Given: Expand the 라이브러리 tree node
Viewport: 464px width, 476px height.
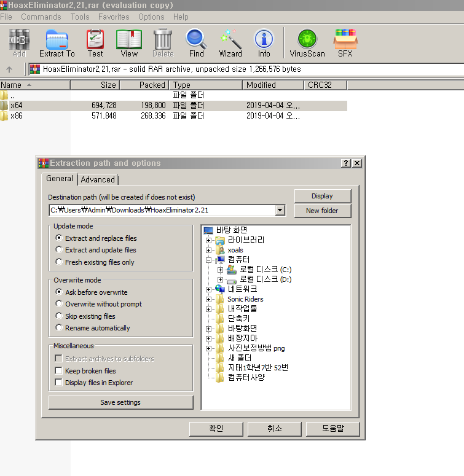Looking at the screenshot, I should [208, 240].
